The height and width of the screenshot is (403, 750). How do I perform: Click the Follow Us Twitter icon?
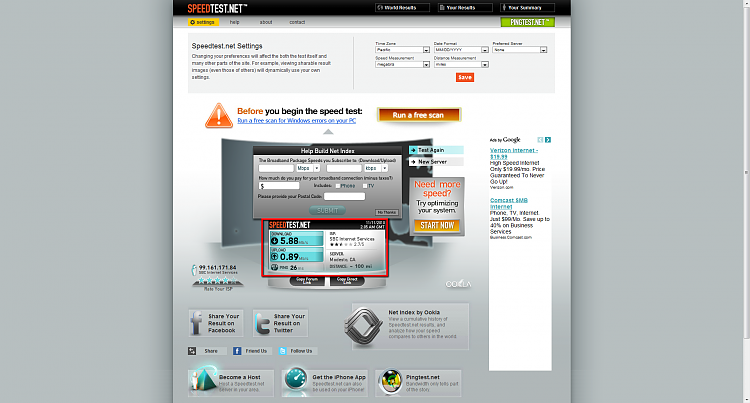283,351
